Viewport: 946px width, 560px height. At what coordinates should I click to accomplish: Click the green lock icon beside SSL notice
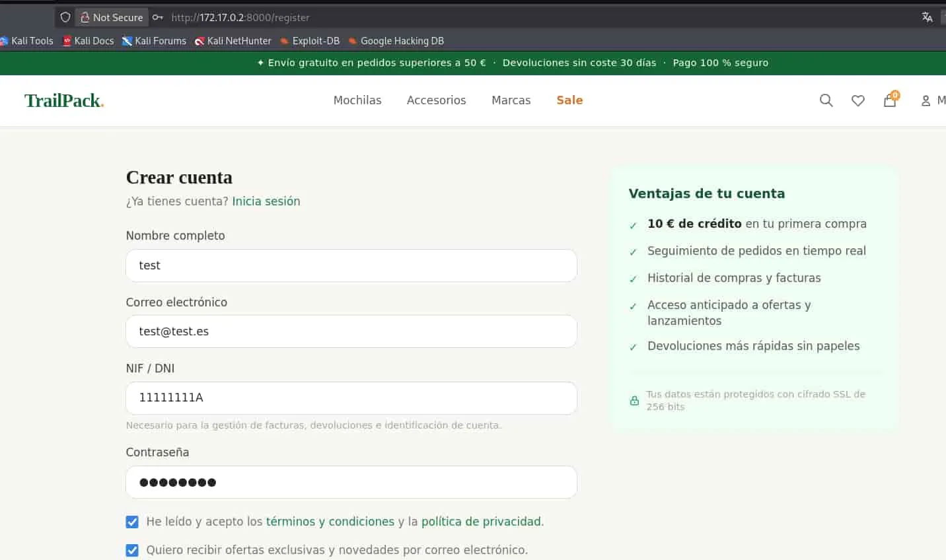click(634, 400)
